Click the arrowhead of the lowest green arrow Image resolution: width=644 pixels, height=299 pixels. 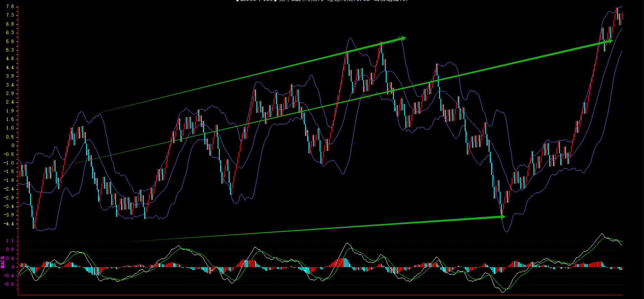502,216
